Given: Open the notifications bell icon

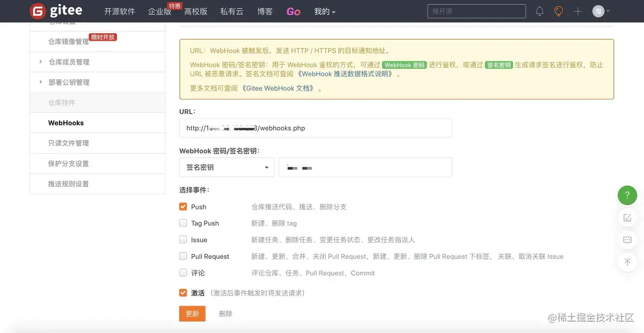Looking at the screenshot, I should click(x=540, y=11).
